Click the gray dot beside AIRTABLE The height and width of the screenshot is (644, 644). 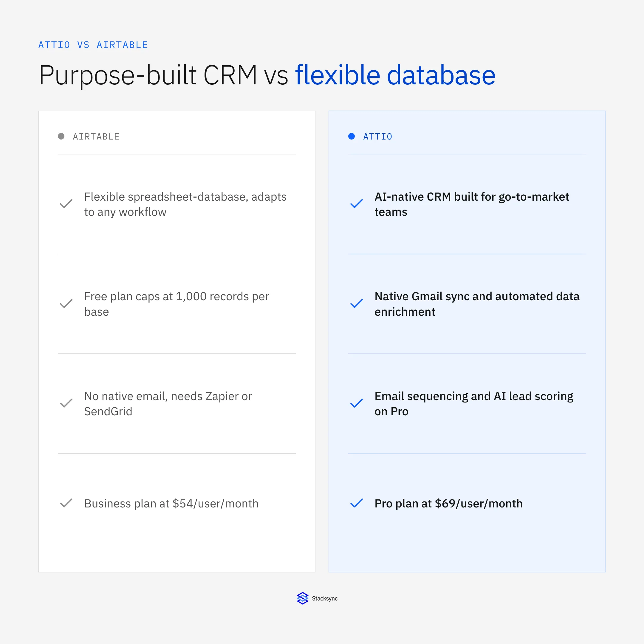(61, 136)
